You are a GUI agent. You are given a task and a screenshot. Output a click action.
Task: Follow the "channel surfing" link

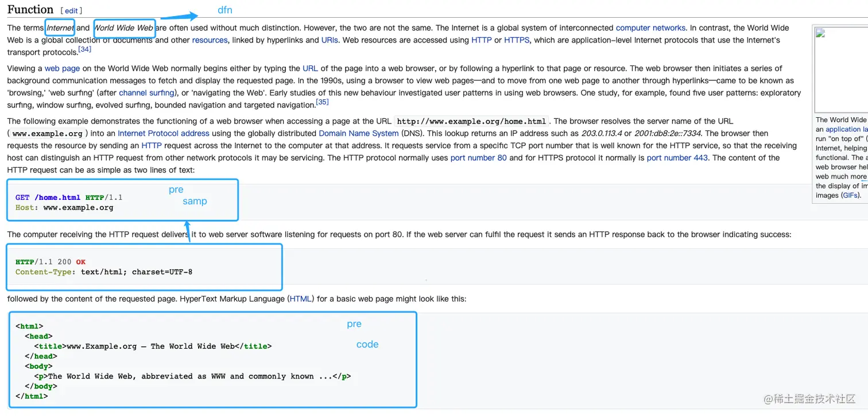click(x=146, y=92)
